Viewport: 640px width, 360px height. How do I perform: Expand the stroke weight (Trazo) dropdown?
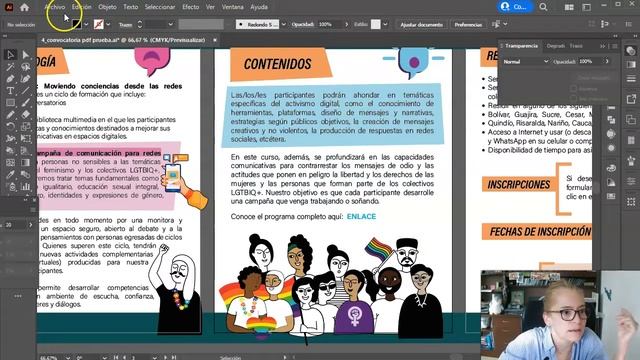click(171, 24)
